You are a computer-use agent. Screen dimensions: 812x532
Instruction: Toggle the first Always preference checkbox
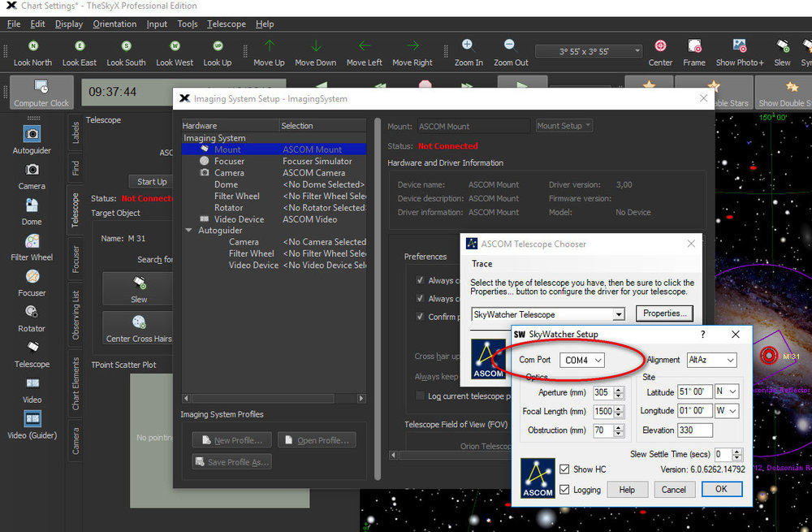point(420,280)
